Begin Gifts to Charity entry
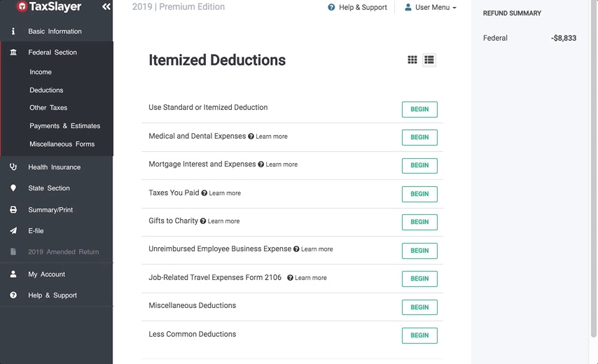 point(419,222)
